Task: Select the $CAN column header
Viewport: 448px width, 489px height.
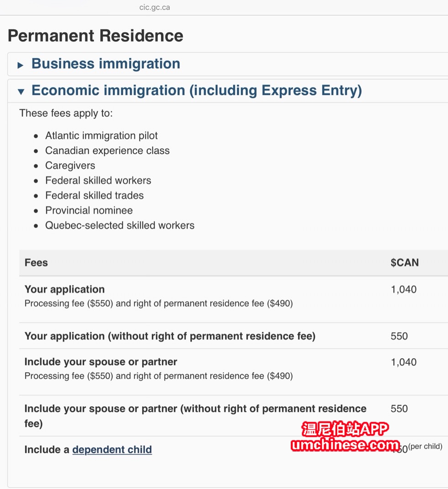Action: pos(405,263)
